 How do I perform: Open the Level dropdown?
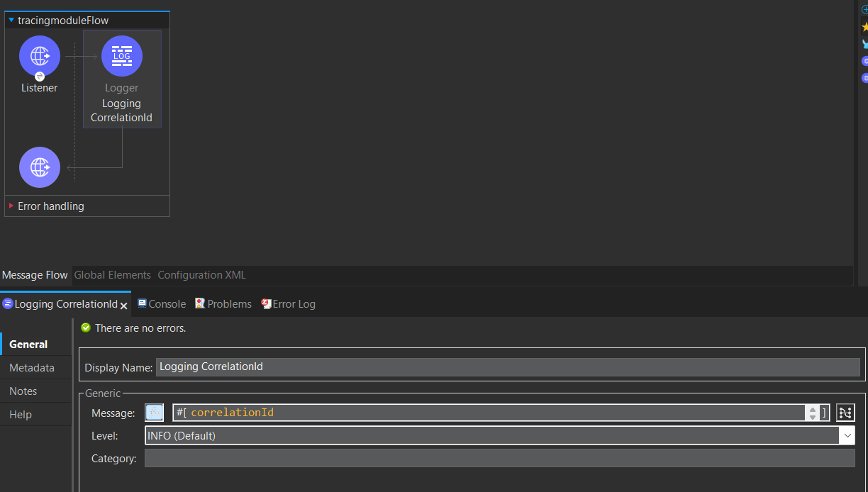(847, 436)
